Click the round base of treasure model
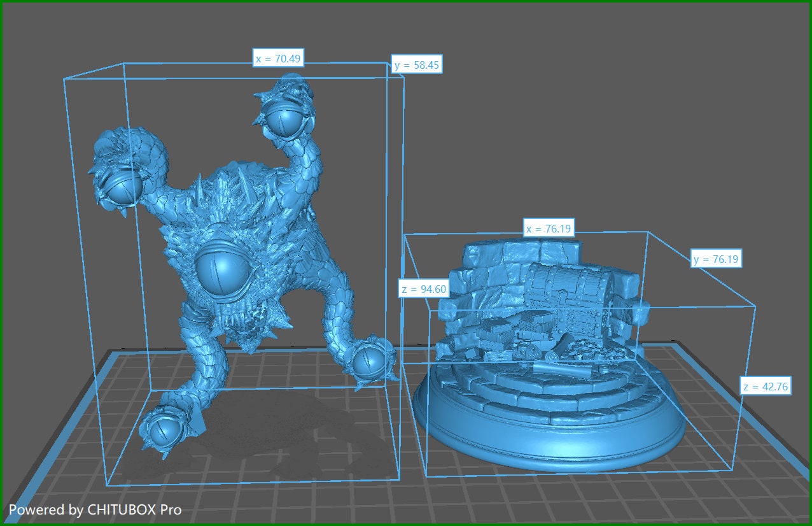Viewport: 812px width, 526px height. pyautogui.click(x=547, y=446)
